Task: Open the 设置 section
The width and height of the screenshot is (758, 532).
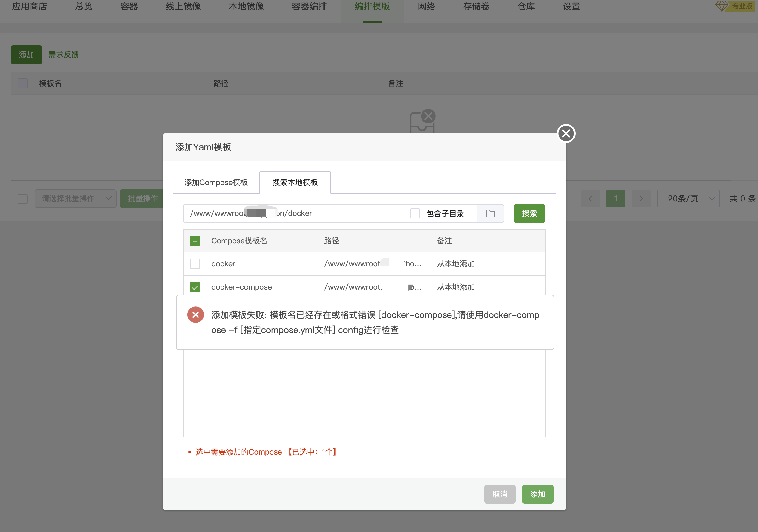Action: pos(571,7)
